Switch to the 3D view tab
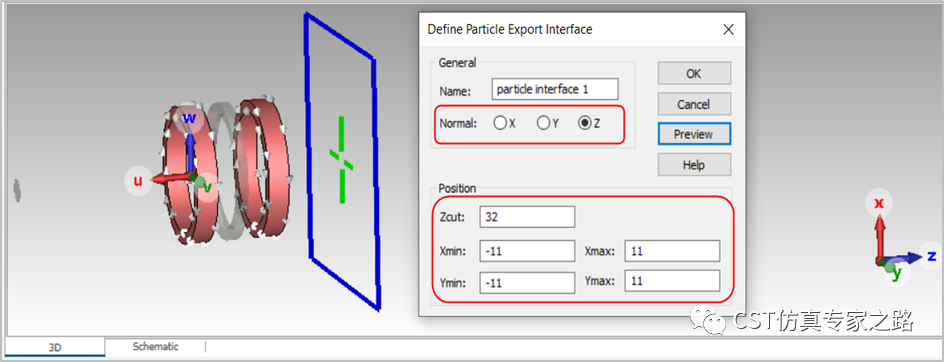The image size is (944, 362). tap(55, 347)
